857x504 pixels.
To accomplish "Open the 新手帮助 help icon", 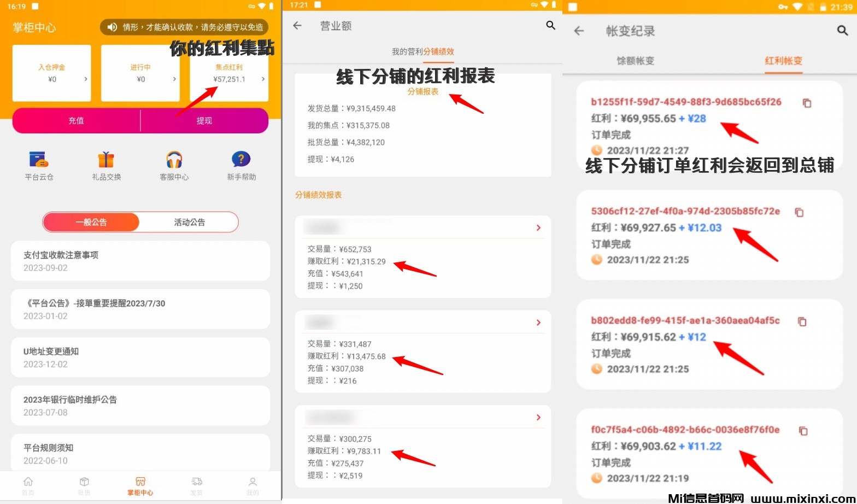I will tap(241, 160).
